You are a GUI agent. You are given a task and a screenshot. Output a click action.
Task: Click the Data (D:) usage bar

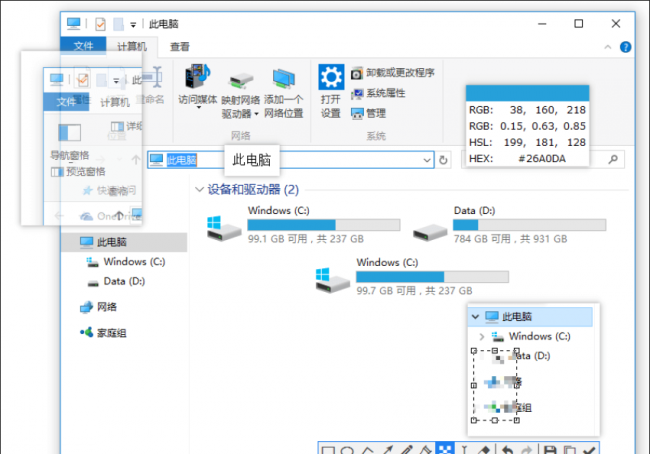click(x=529, y=225)
